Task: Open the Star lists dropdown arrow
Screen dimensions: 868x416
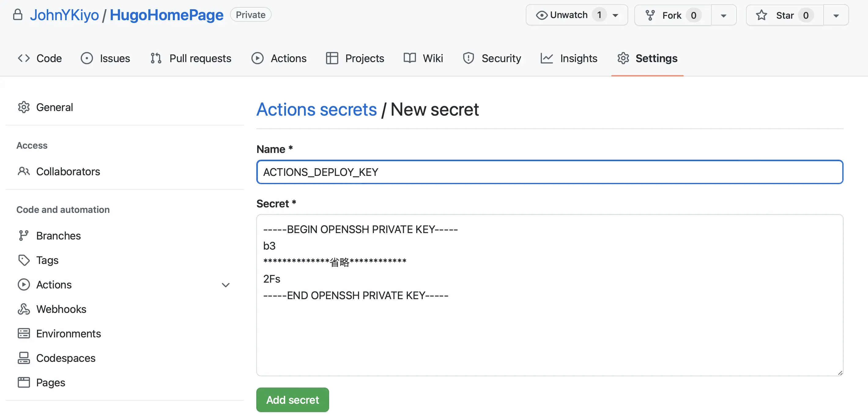Action: pos(836,16)
